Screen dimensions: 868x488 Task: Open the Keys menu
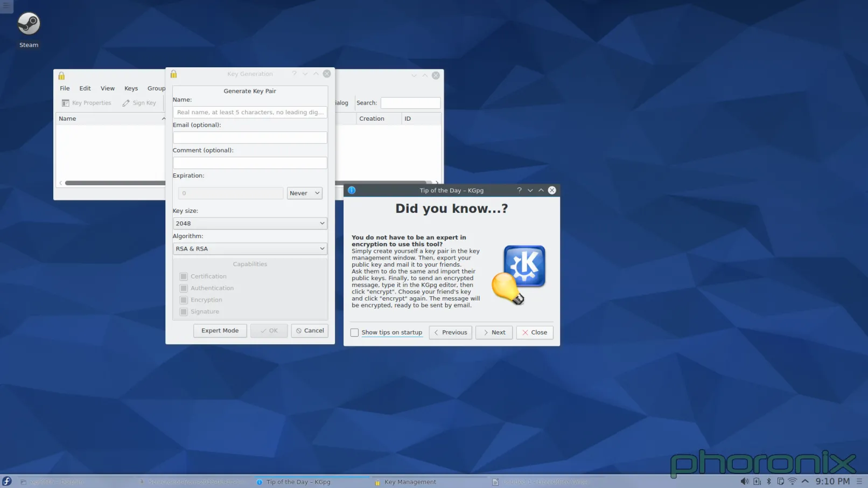(131, 88)
